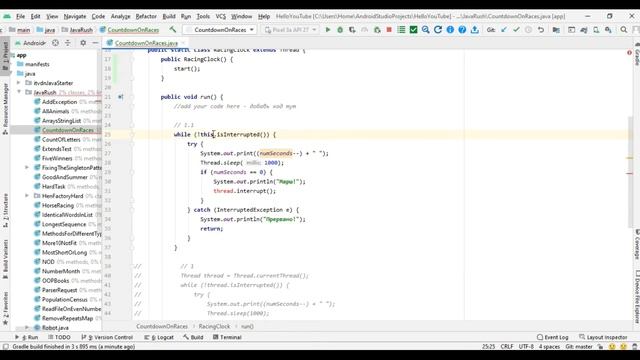Viewport: 640px width, 360px height.
Task: Open Layout Inspector button
Action: coord(603,337)
